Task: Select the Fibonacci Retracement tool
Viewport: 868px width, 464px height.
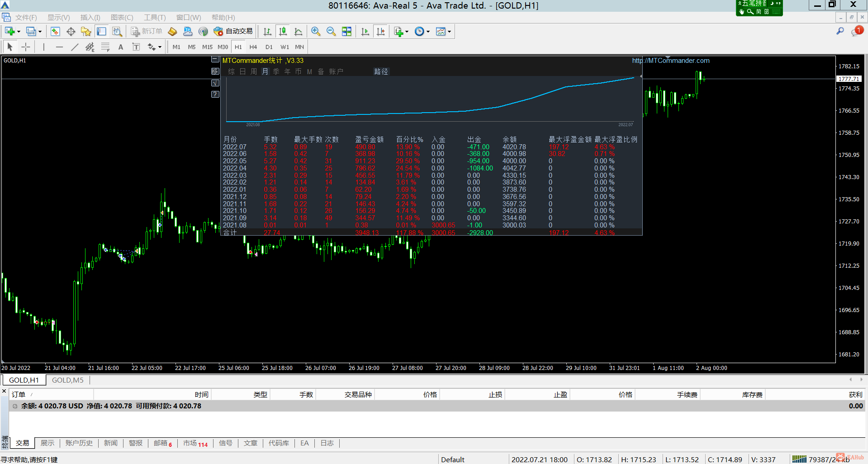Action: point(105,47)
